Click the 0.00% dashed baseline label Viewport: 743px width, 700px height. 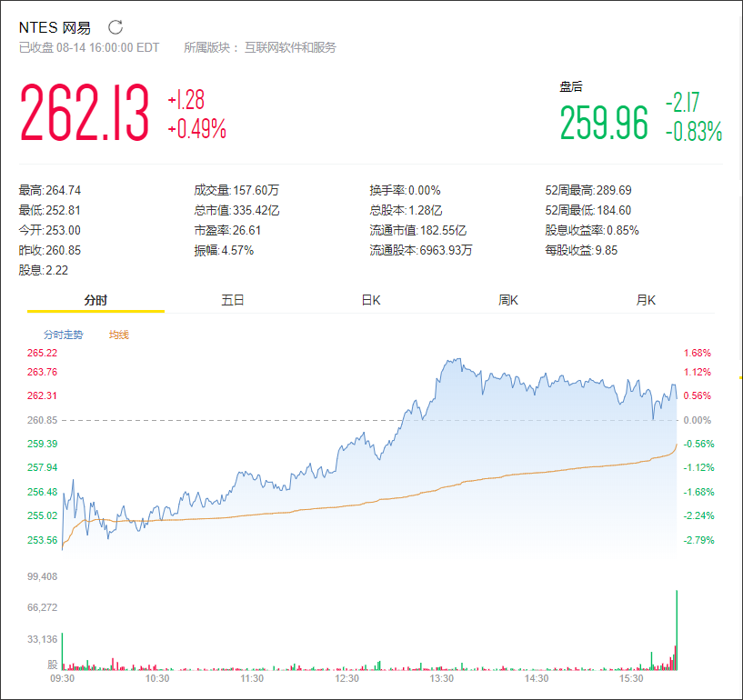click(x=697, y=420)
